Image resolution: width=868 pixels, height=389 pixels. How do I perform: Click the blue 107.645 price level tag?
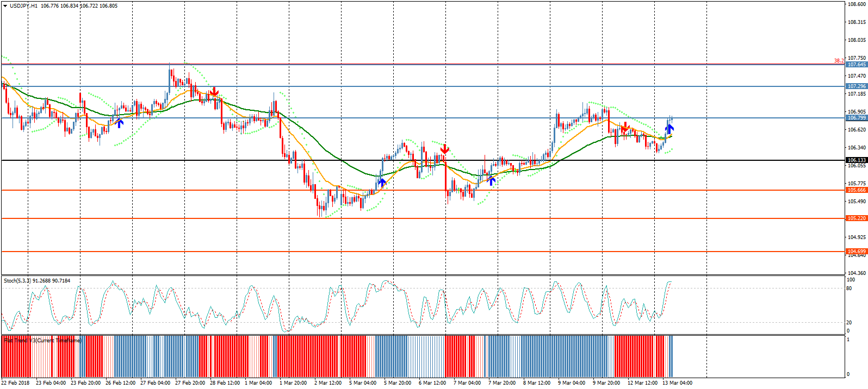pos(857,65)
